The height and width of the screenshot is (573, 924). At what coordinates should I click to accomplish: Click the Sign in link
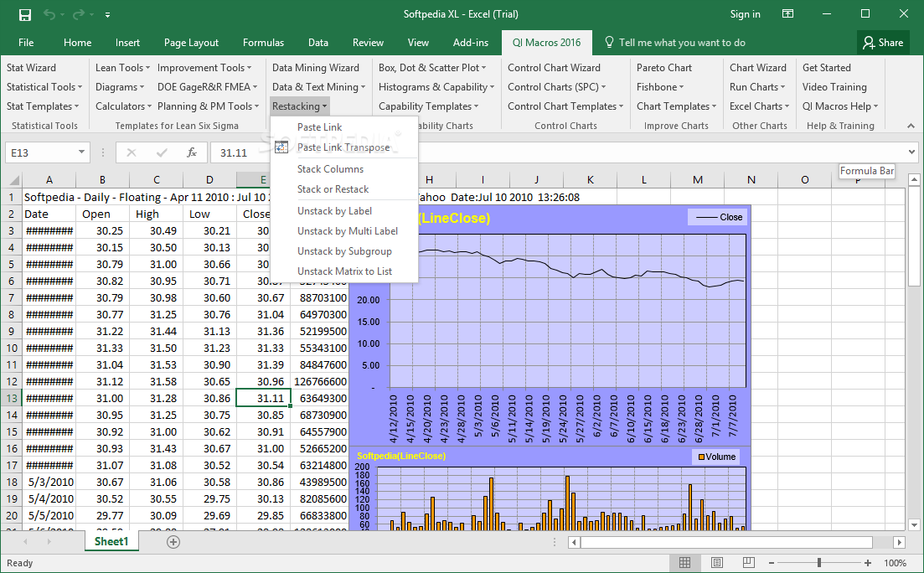pyautogui.click(x=745, y=14)
